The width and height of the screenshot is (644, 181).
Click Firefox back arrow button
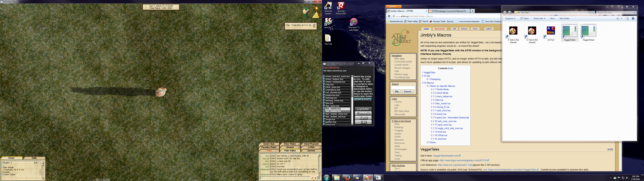[x=389, y=16]
